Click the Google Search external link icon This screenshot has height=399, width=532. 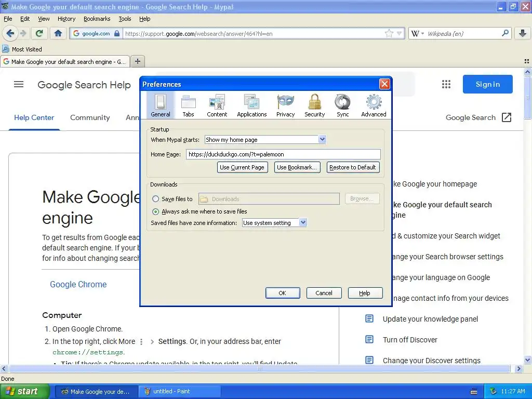click(507, 117)
